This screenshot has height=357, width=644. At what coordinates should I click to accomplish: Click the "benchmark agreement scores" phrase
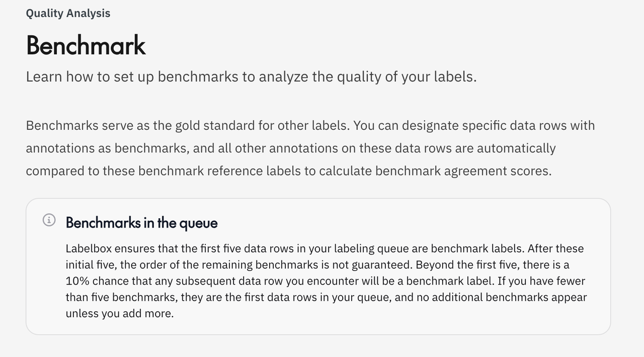463,171
